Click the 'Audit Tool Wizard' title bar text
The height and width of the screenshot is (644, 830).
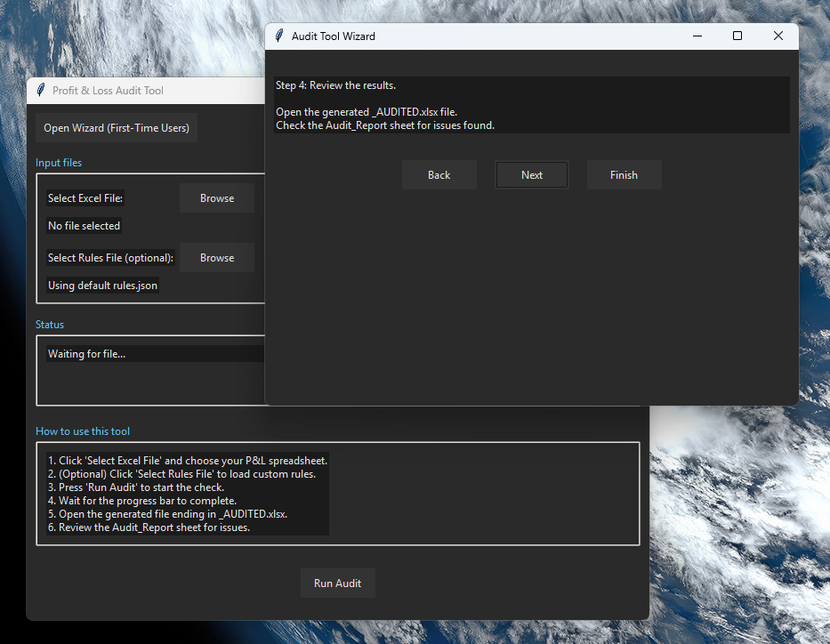coord(334,36)
